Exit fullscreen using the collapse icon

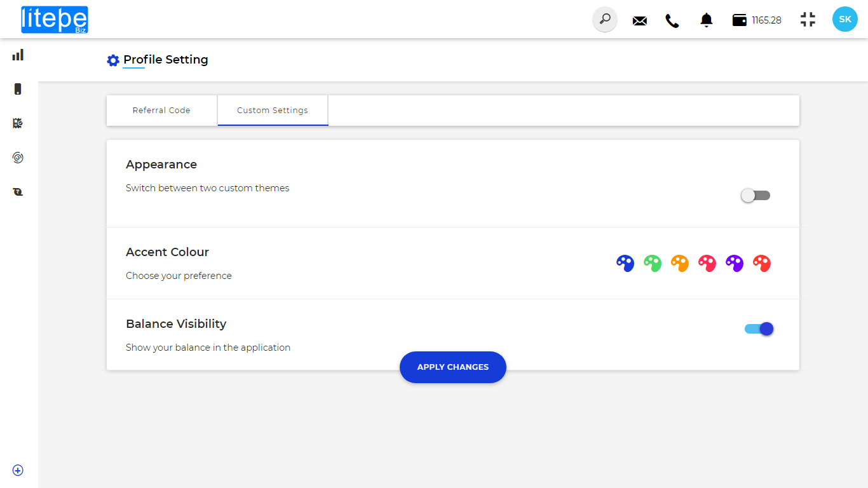(808, 20)
